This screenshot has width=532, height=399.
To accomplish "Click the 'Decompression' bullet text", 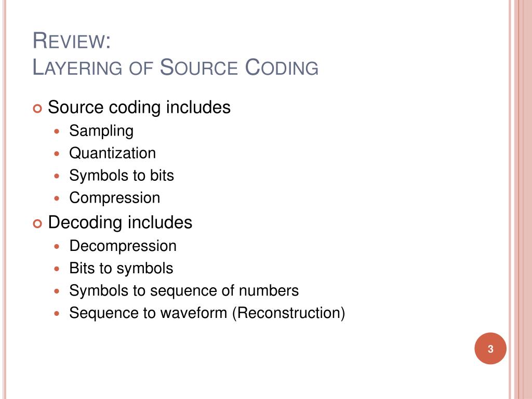I will pos(123,246).
